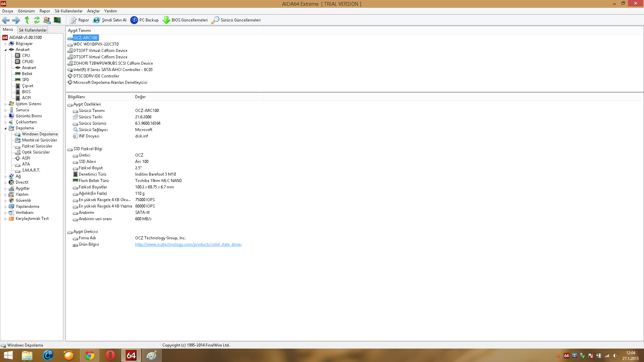Screen dimensions: 644x362
Task: Click the BilgiAlanı column header
Action: point(99,97)
